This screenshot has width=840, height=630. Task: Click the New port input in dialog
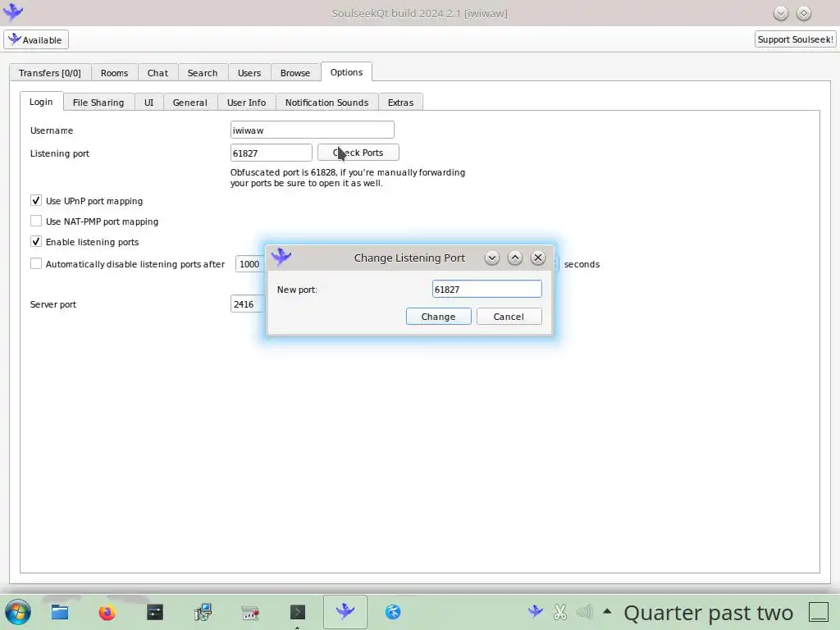[487, 290]
